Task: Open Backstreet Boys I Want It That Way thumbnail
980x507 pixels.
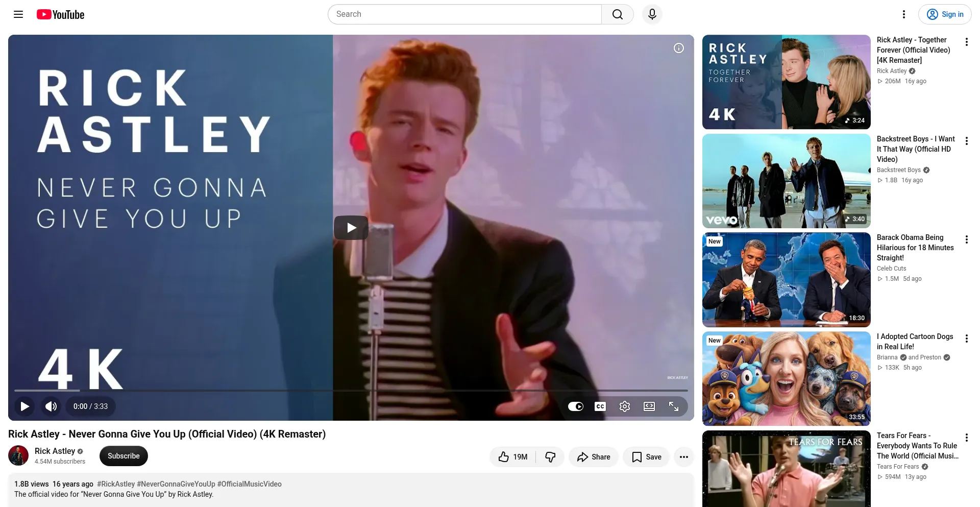Action: click(x=787, y=181)
